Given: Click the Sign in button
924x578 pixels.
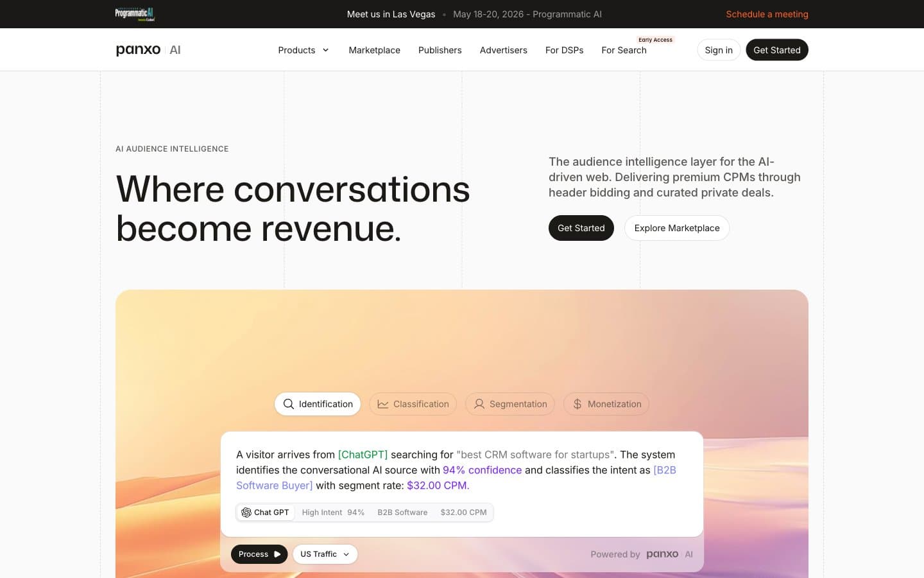Looking at the screenshot, I should [x=719, y=50].
